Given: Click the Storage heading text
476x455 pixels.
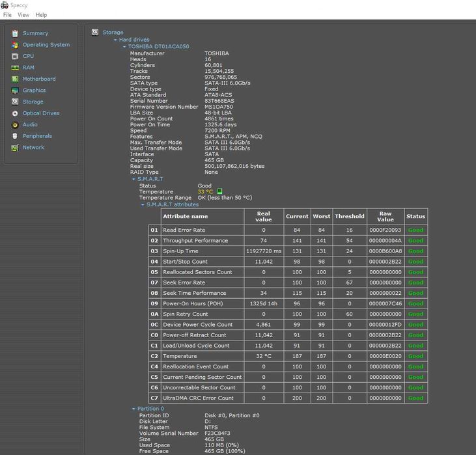Looking at the screenshot, I should tap(113, 33).
